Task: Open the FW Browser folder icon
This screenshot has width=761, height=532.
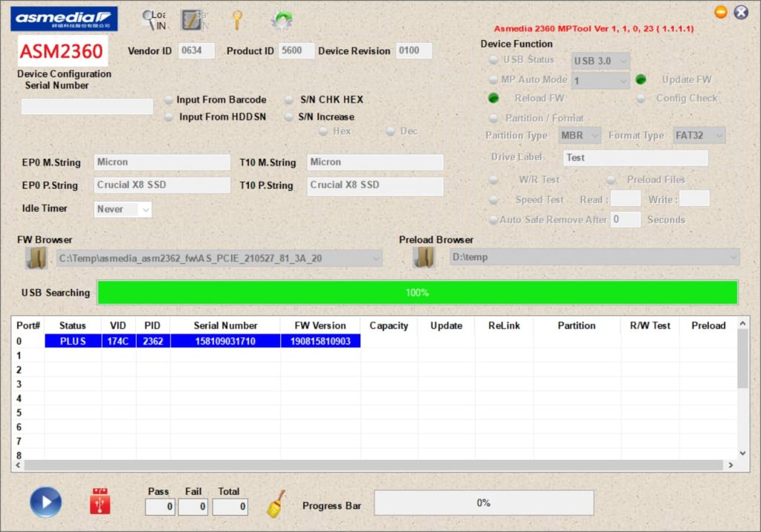Action: 36,258
